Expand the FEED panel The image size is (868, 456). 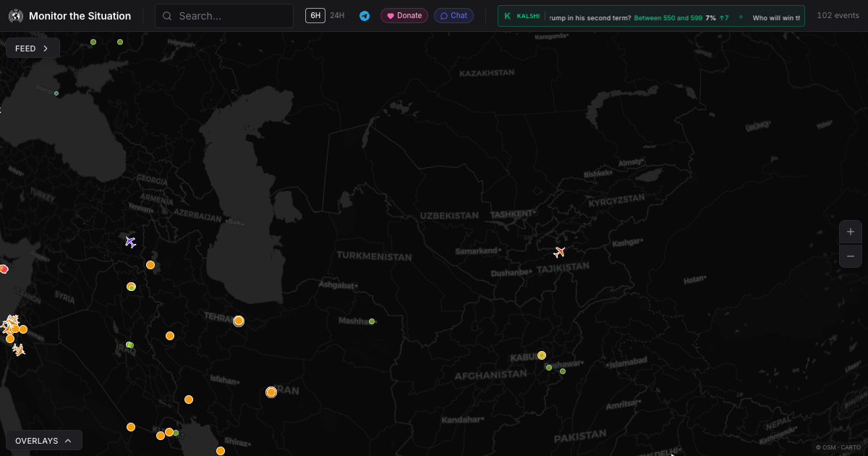pyautogui.click(x=33, y=48)
